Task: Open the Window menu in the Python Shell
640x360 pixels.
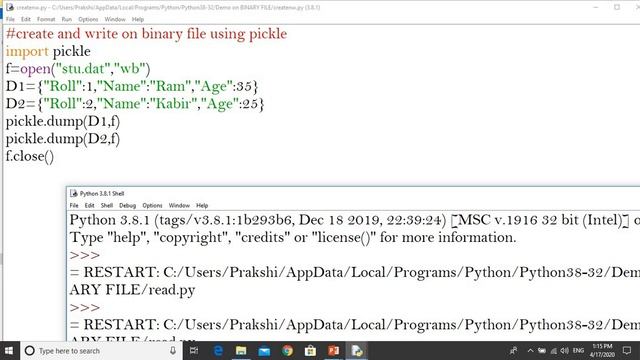Action: pos(179,205)
